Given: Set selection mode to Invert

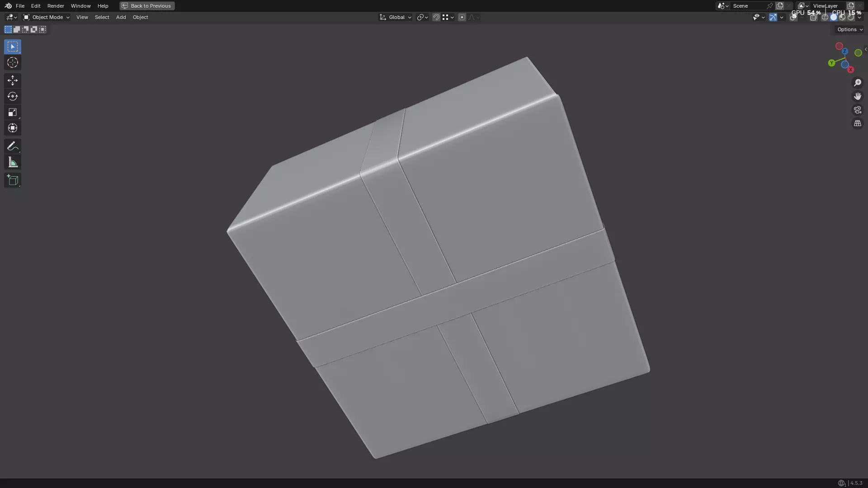Looking at the screenshot, I should [34, 29].
